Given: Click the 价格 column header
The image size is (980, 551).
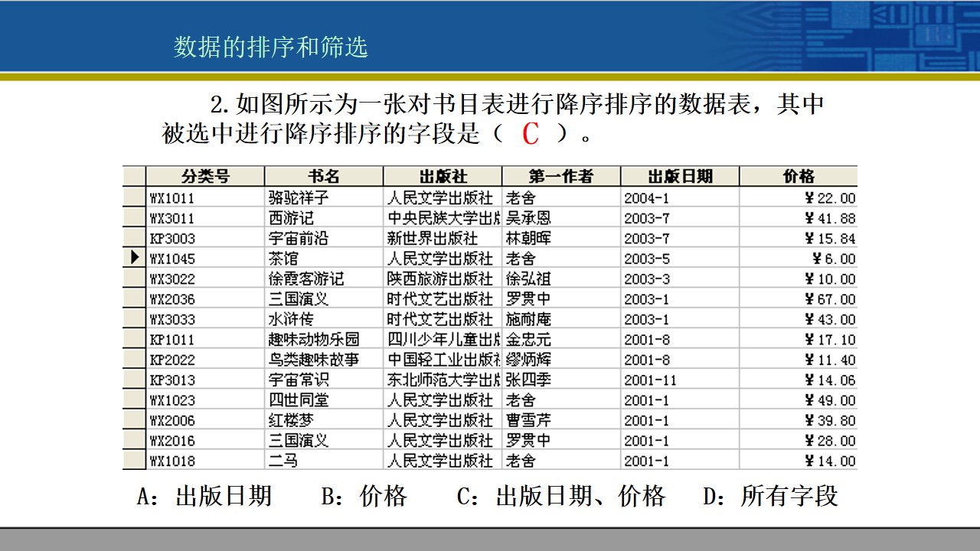Looking at the screenshot, I should pos(799,176).
